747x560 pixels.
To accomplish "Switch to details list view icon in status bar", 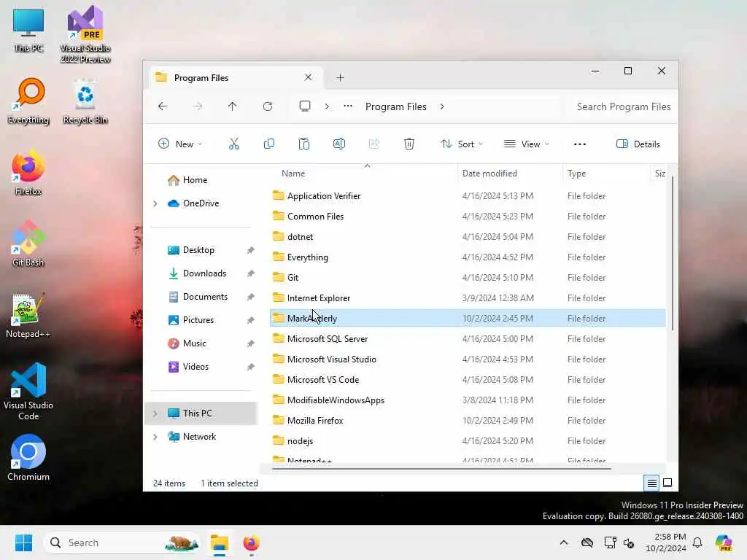I will pos(651,483).
